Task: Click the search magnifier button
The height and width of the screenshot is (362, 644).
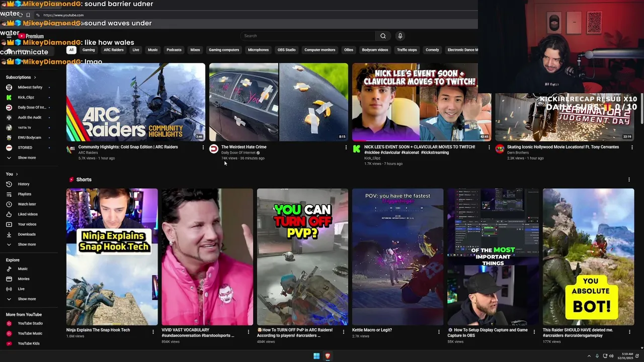Action: [x=383, y=36]
